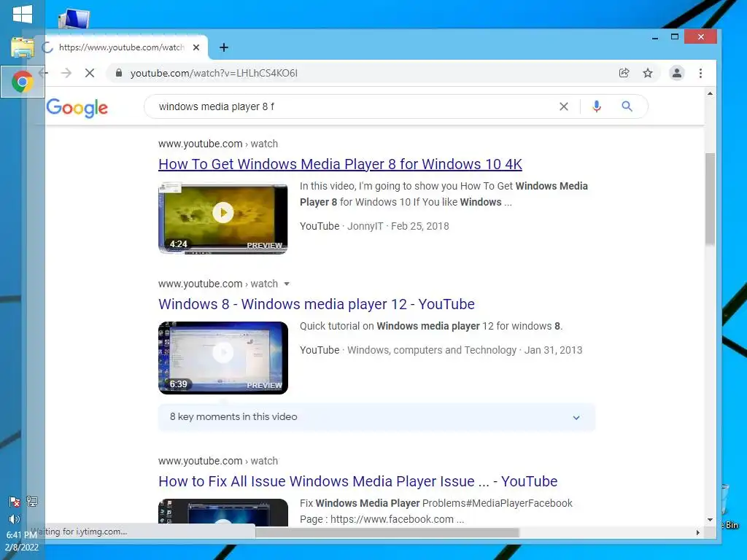Screen dimensions: 747x560
Task: Open Chrome three-dot menu
Action: 700,73
